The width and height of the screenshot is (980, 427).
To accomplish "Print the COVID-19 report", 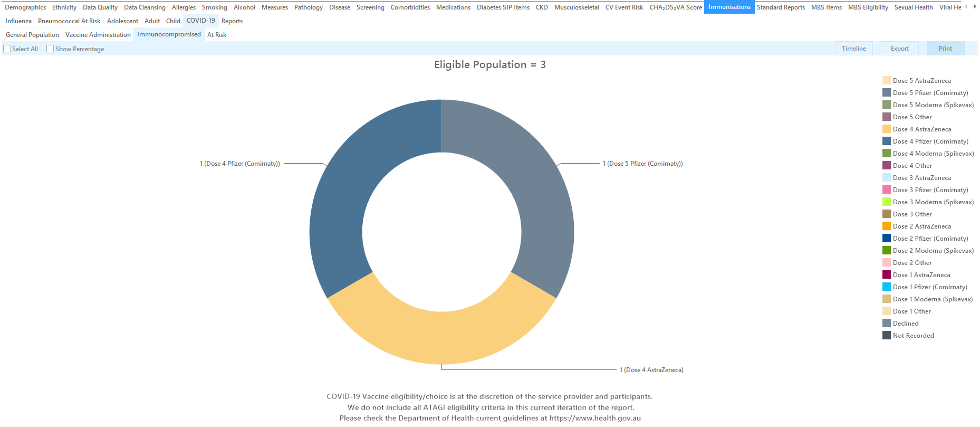I will point(945,49).
